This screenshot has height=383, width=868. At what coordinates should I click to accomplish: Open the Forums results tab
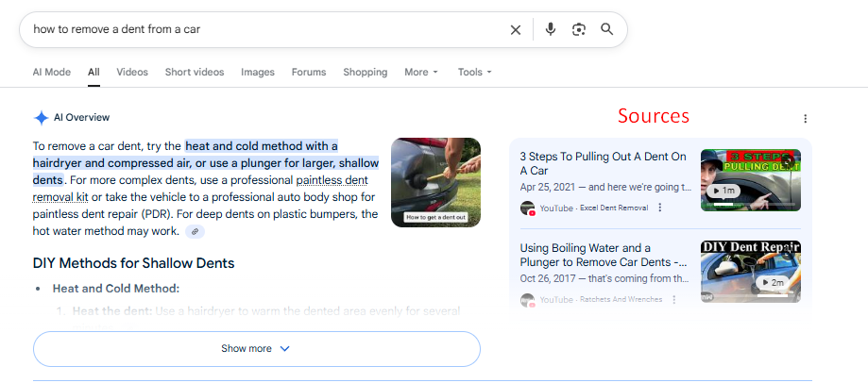[309, 72]
